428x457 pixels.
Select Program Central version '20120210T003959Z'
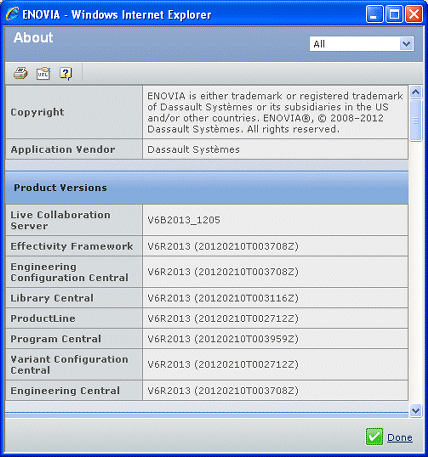[x=246, y=339]
